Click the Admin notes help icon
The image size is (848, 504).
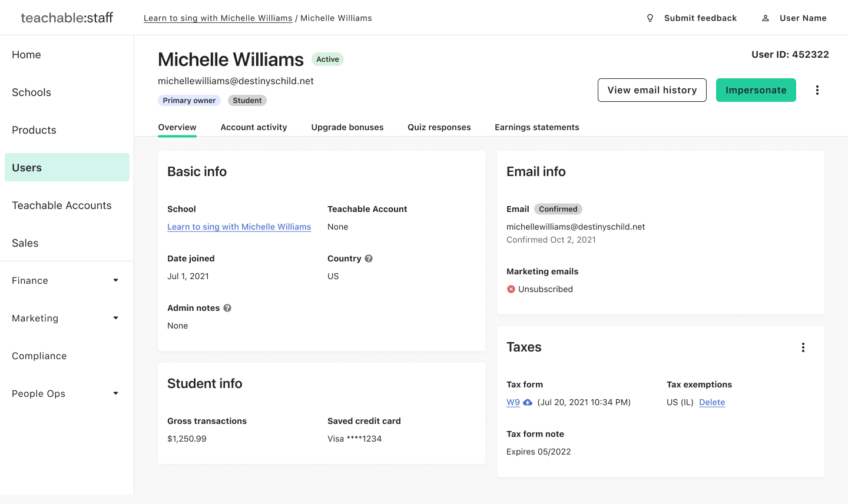pyautogui.click(x=227, y=308)
